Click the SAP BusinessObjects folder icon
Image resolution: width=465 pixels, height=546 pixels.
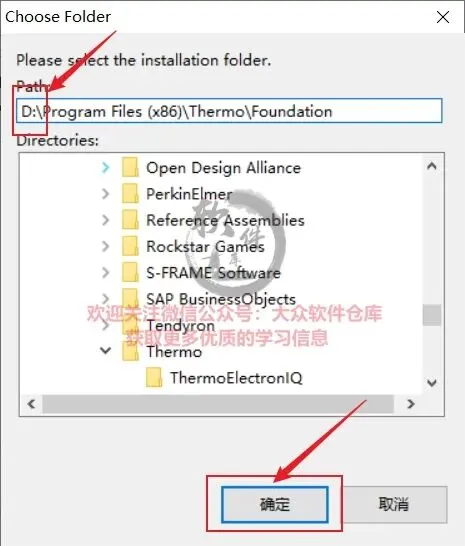[x=131, y=299]
